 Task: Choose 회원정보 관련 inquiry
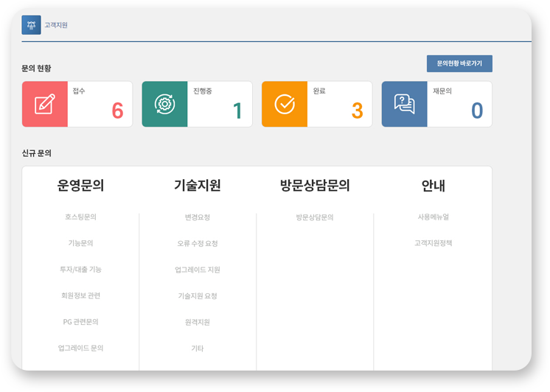[80, 295]
